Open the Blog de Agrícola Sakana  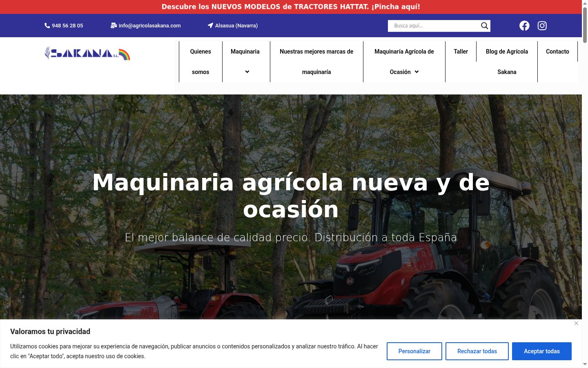[507, 62]
